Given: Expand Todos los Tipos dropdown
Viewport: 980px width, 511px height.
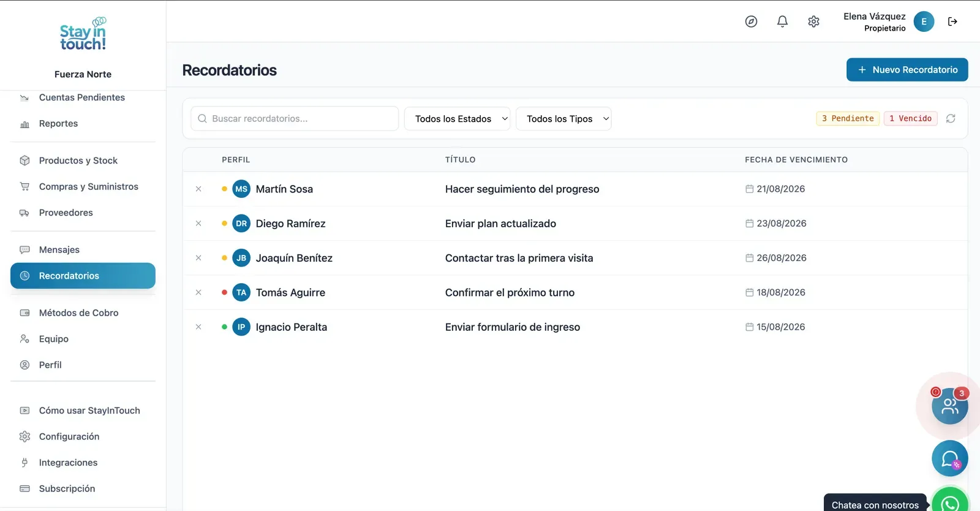Looking at the screenshot, I should coord(563,119).
